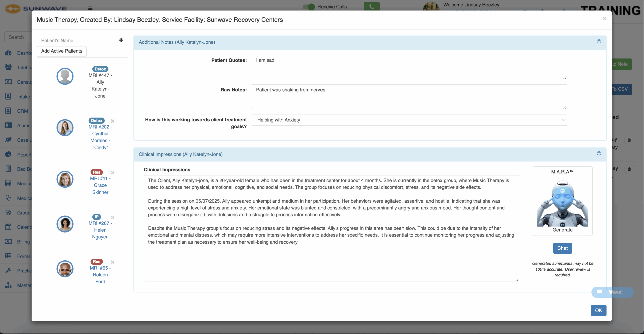The image size is (644, 334).
Task: Remove Holden Ford with the X icon
Action: click(113, 262)
